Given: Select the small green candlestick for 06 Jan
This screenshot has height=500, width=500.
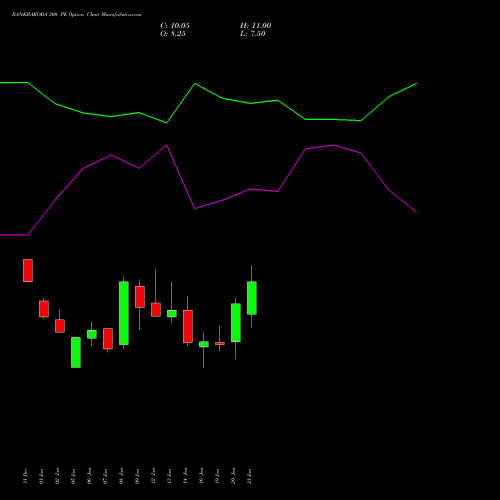Looking at the screenshot, I should (x=92, y=334).
